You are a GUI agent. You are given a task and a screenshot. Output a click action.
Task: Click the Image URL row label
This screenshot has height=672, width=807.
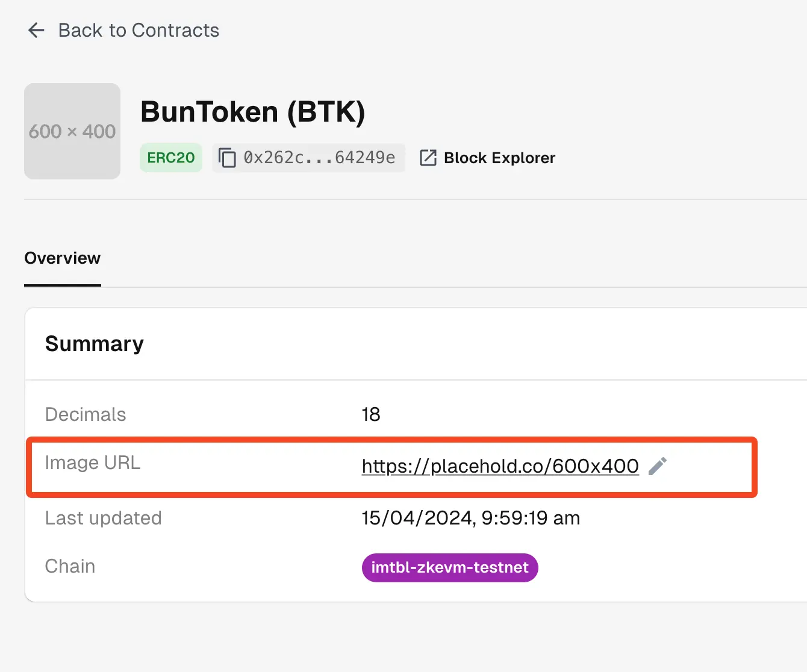[93, 462]
